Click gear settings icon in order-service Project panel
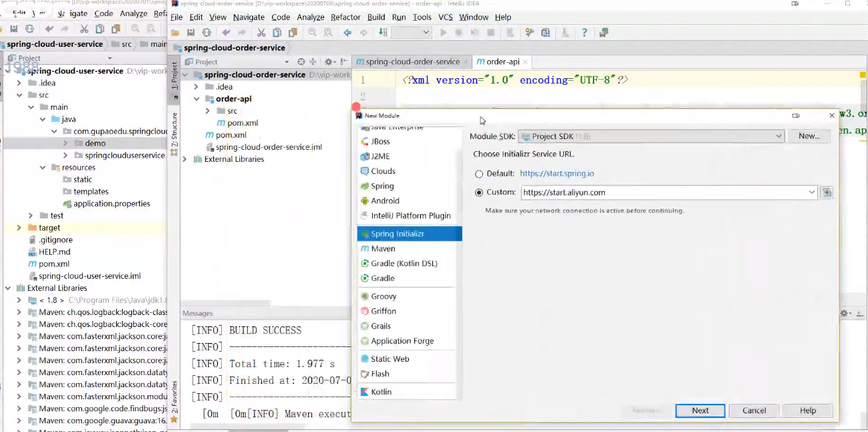Viewport: 868px width, 432px height. coord(329,62)
